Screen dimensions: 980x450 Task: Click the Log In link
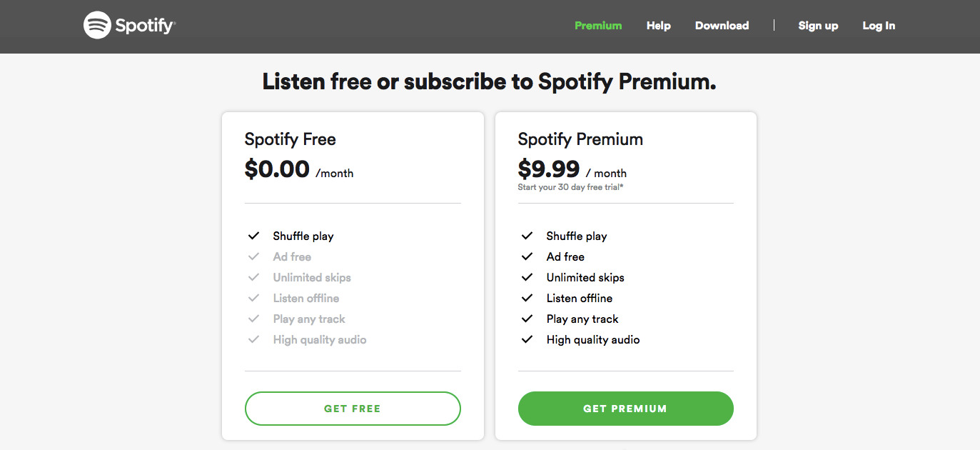[x=879, y=26]
